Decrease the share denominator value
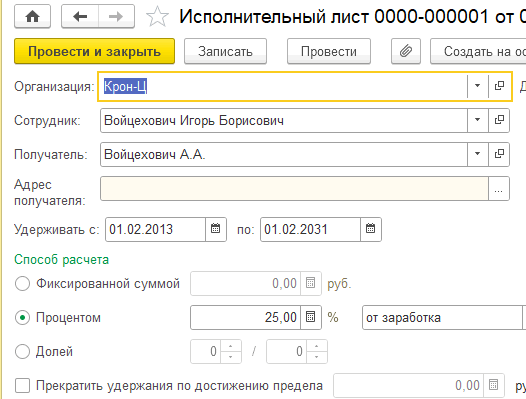Screen dimensions: 526x399 pos(316,357)
